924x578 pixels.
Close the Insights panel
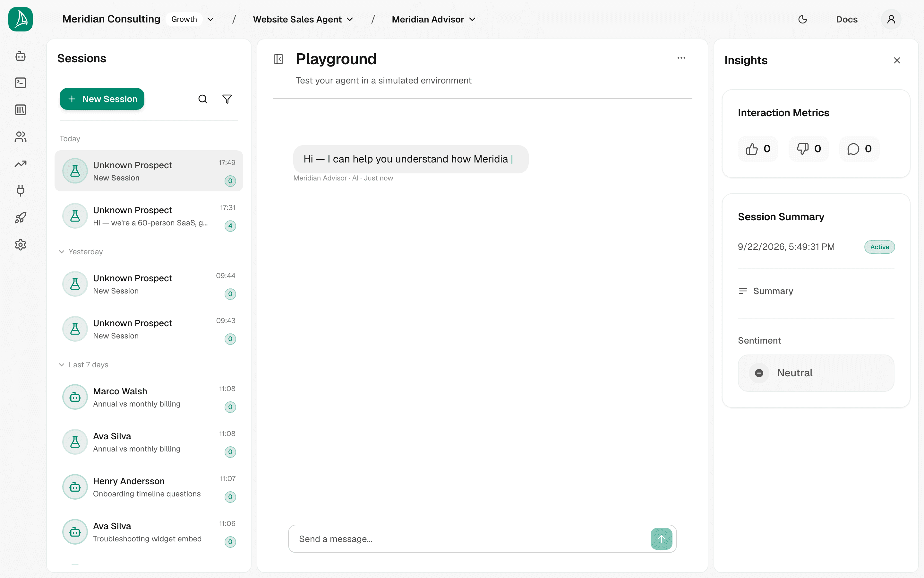click(x=897, y=60)
